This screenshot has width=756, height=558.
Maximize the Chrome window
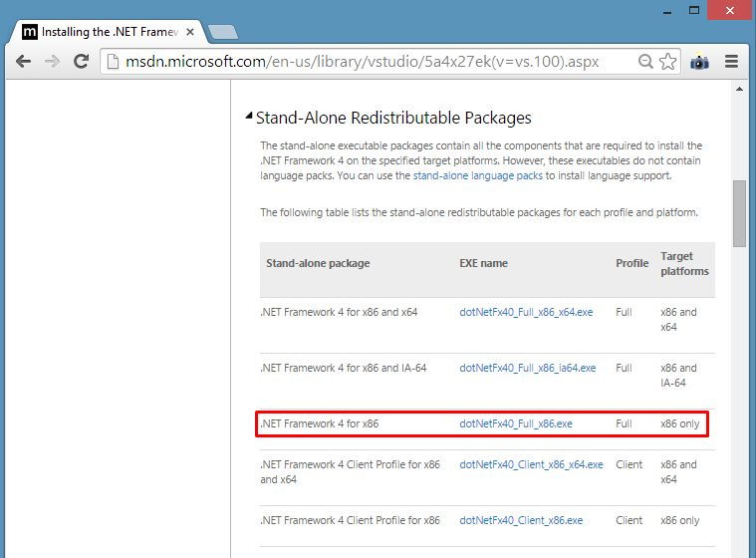point(694,10)
